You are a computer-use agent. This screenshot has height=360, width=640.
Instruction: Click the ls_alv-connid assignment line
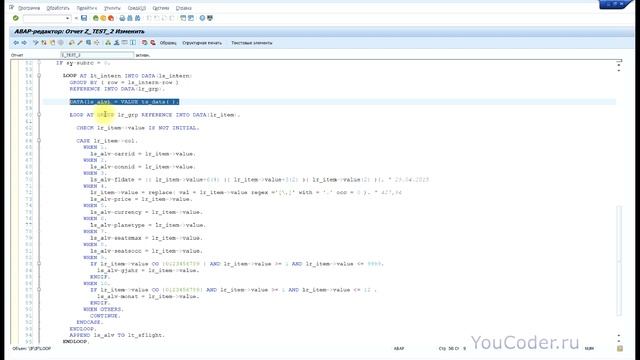[142, 167]
